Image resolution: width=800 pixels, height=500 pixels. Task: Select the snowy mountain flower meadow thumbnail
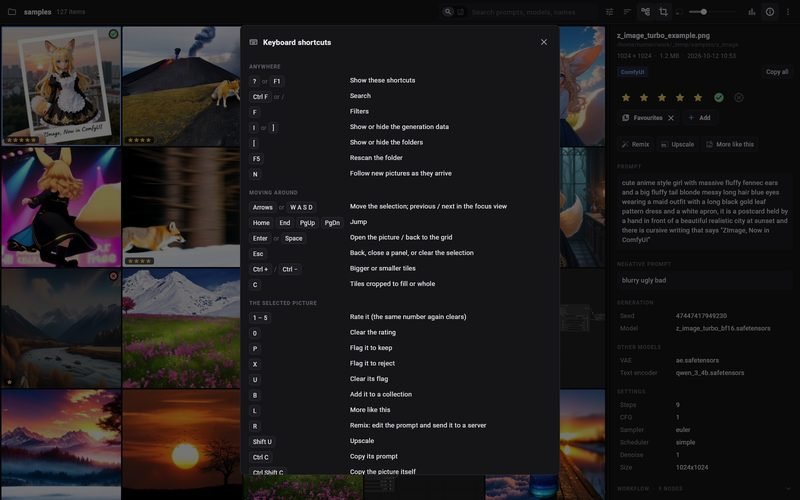[x=181, y=328]
